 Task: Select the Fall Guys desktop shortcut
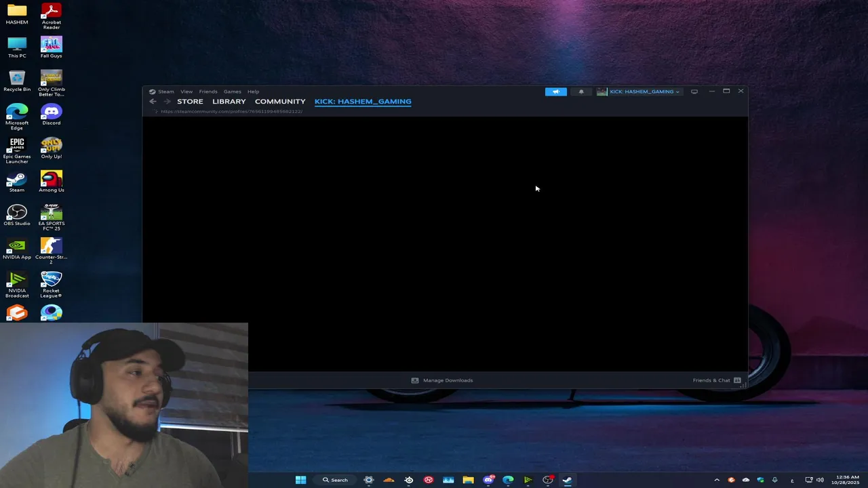click(x=51, y=47)
